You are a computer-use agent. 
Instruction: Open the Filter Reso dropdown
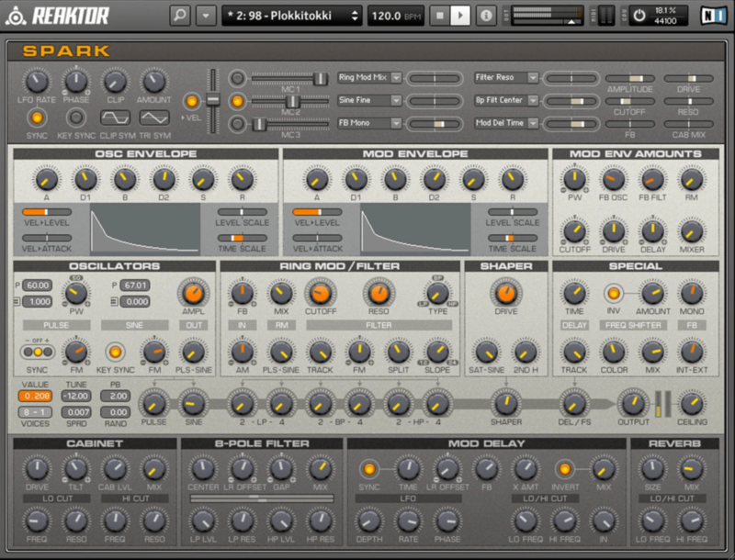[506, 78]
